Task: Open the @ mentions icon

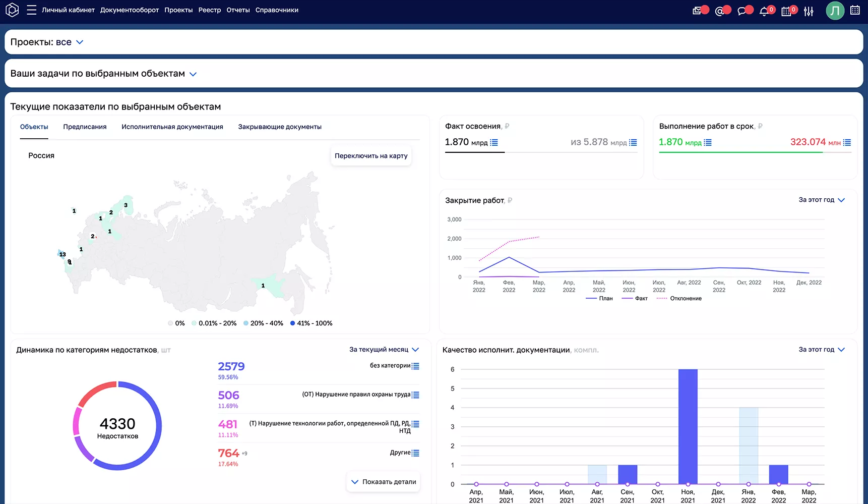Action: point(719,11)
